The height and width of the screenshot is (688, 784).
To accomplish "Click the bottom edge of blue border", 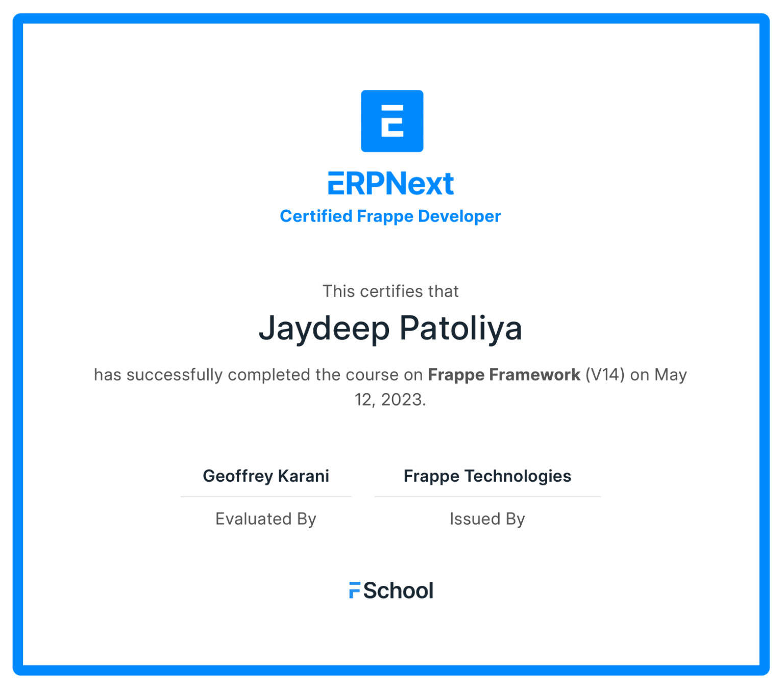I will (x=391, y=670).
